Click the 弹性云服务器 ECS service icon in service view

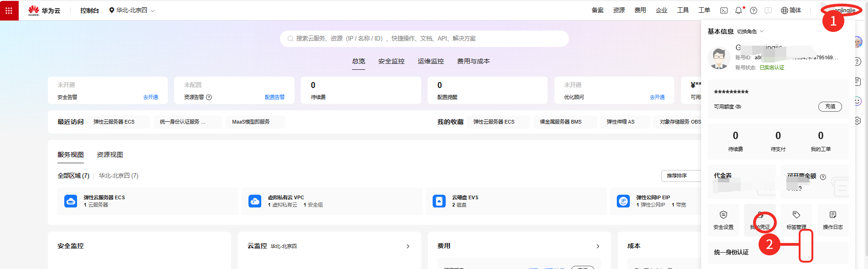71,201
